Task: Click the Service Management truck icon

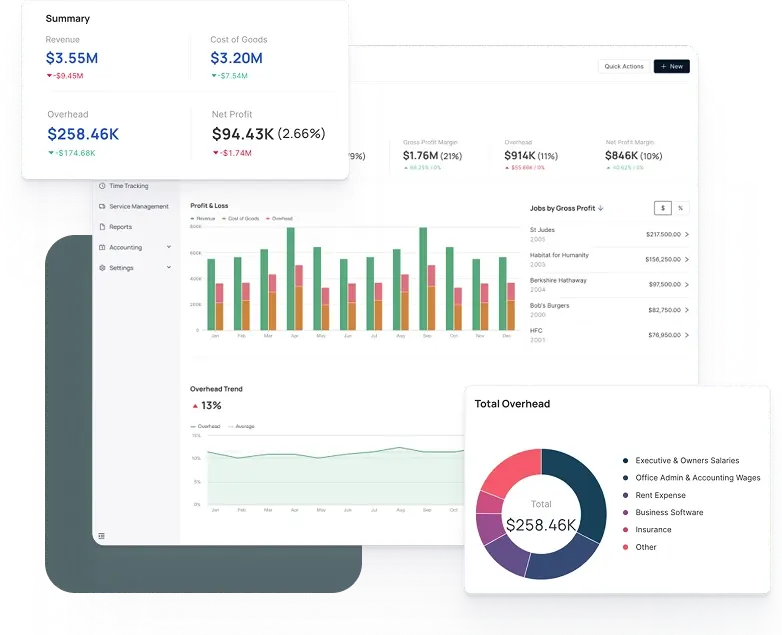Action: click(x=102, y=206)
